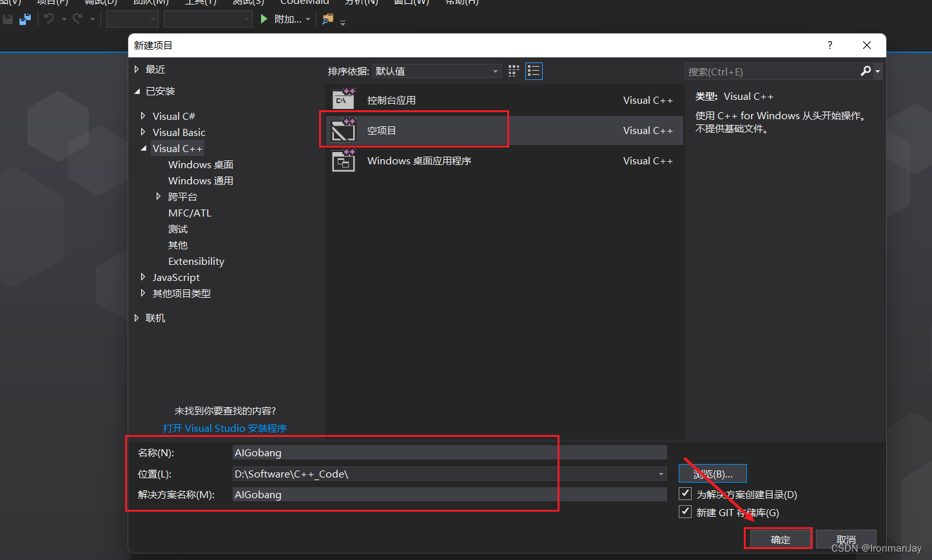This screenshot has height=560, width=932.
Task: Click the question mark help icon
Action: 830,45
